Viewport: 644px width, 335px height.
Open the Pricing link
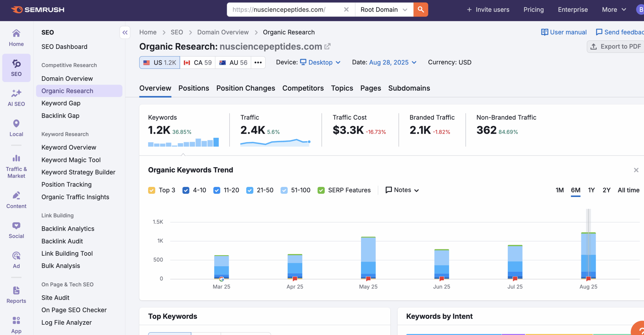[x=534, y=10]
